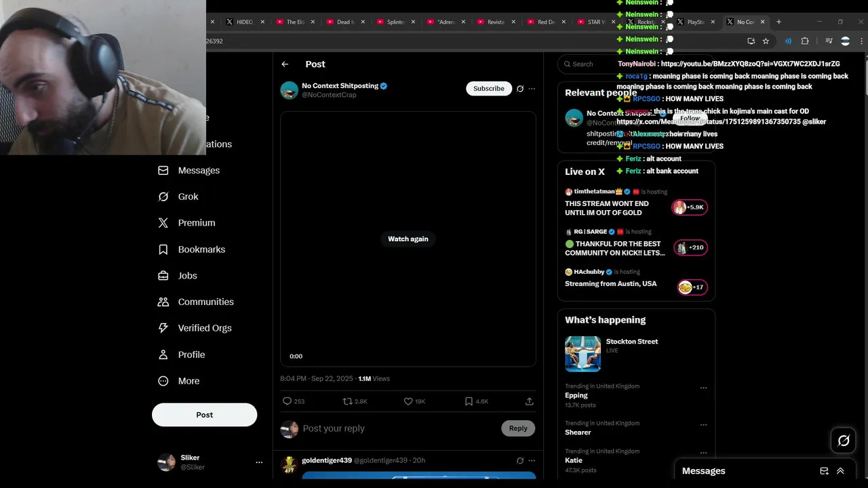Go back using the Post header arrow
This screenshot has height=488, width=868.
(285, 64)
